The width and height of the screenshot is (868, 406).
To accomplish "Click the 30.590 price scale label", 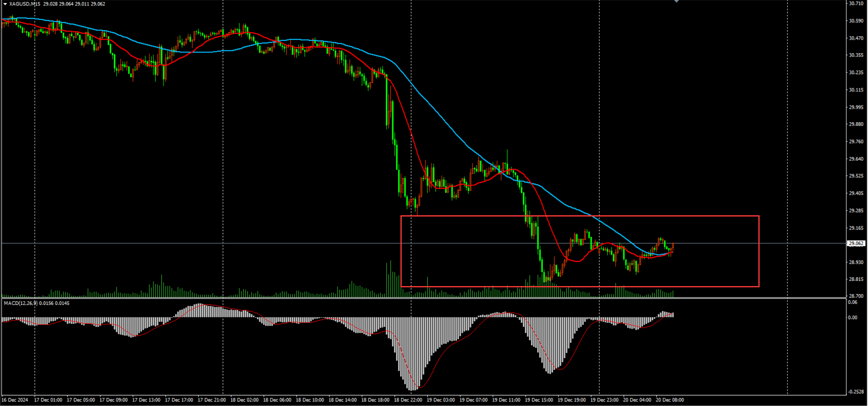I will pos(856,21).
